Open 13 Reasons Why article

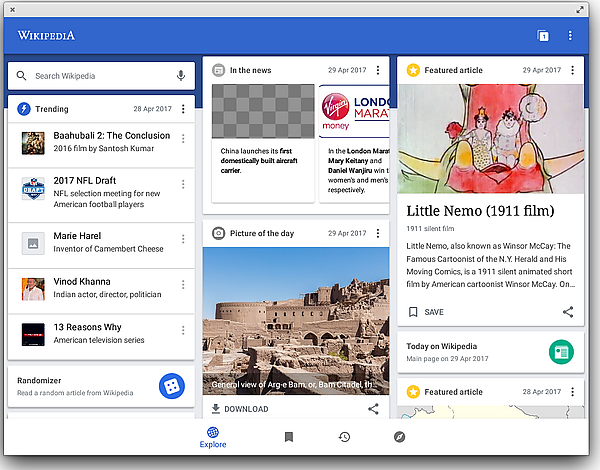point(101,337)
